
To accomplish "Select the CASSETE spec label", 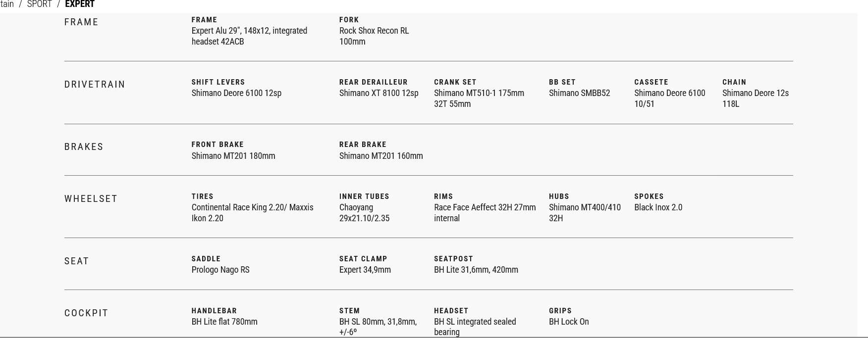I will [651, 82].
